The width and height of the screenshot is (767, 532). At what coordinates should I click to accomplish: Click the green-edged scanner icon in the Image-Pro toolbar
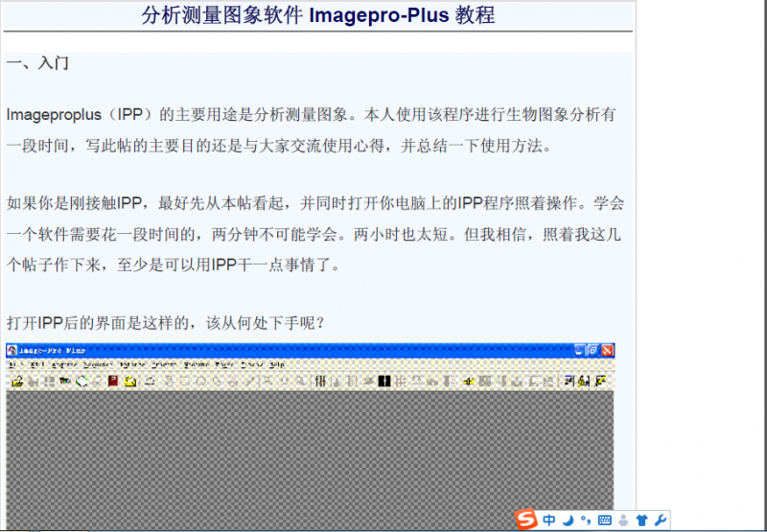81,381
